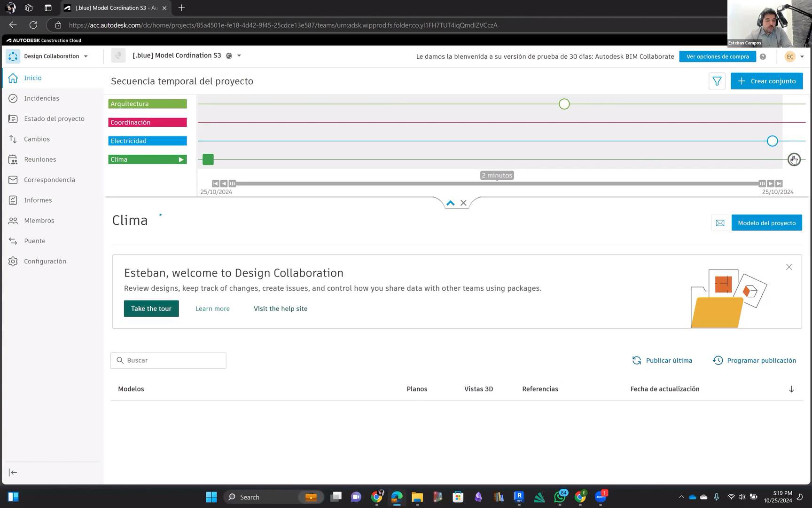The height and width of the screenshot is (508, 812).
Task: Open the timeline filter icon
Action: tap(717, 81)
